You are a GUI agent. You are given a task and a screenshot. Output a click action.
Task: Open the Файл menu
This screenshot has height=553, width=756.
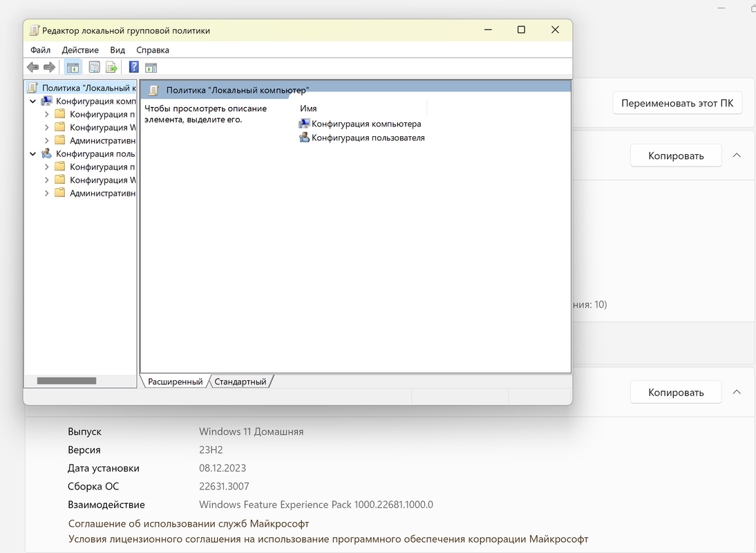coord(41,50)
